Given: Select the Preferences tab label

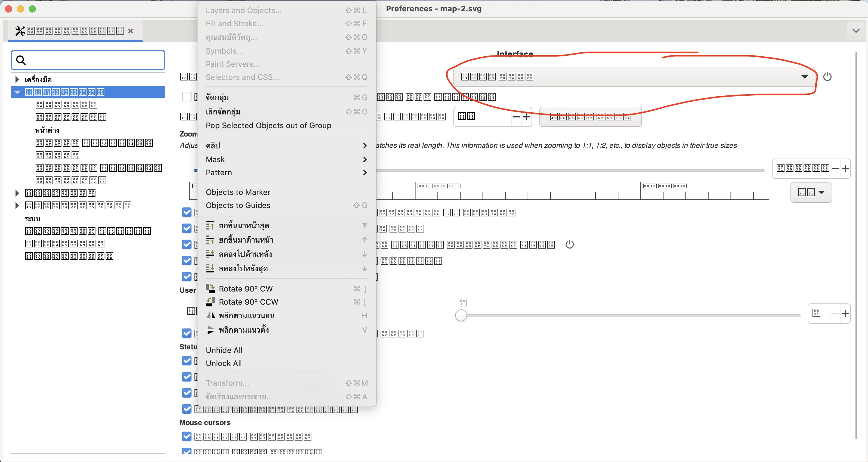Looking at the screenshot, I should [x=75, y=31].
